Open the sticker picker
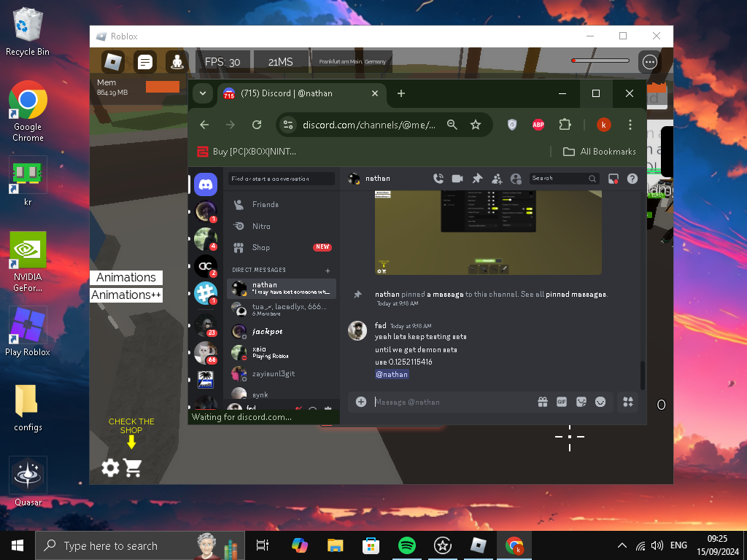 coord(581,402)
